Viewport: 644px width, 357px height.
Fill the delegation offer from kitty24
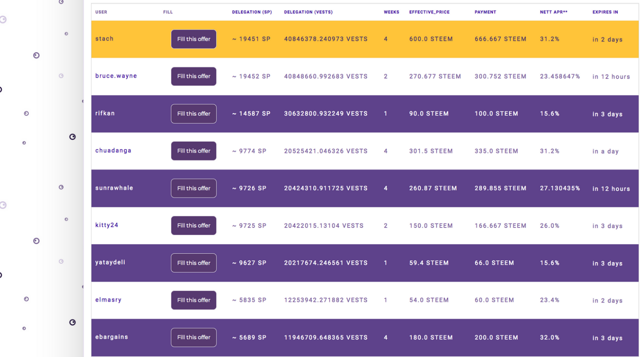[x=193, y=225]
